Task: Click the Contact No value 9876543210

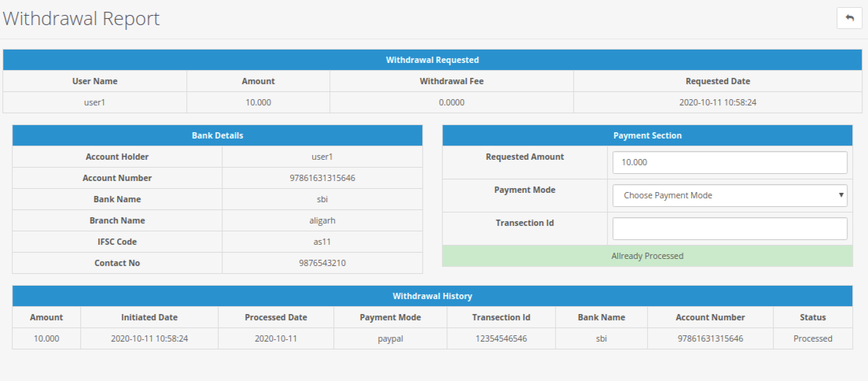Action: [x=322, y=263]
